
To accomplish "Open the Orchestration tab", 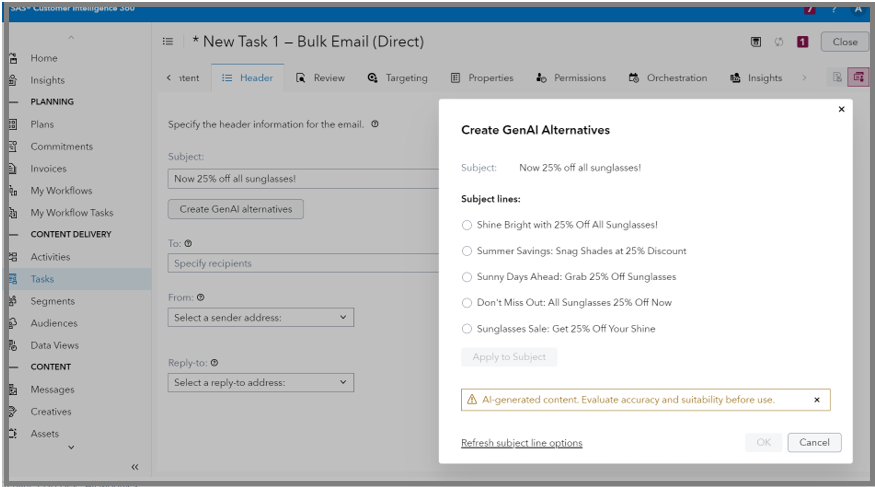I will pos(668,78).
